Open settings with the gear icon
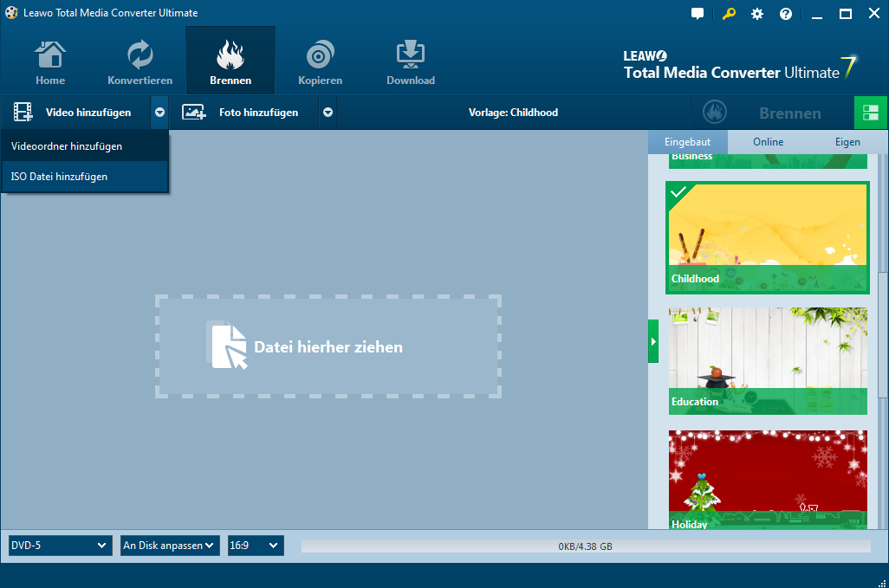This screenshot has width=889, height=588. tap(757, 14)
